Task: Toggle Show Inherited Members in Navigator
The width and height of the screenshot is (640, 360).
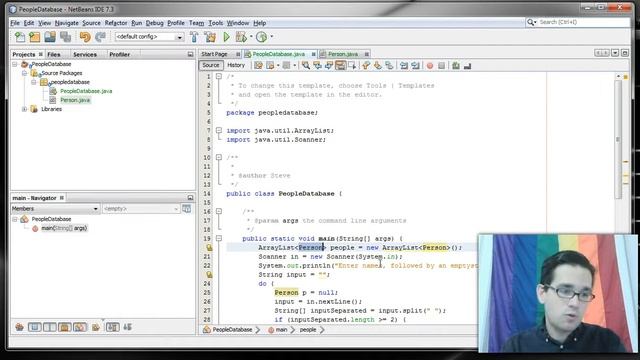Action: click(19, 327)
